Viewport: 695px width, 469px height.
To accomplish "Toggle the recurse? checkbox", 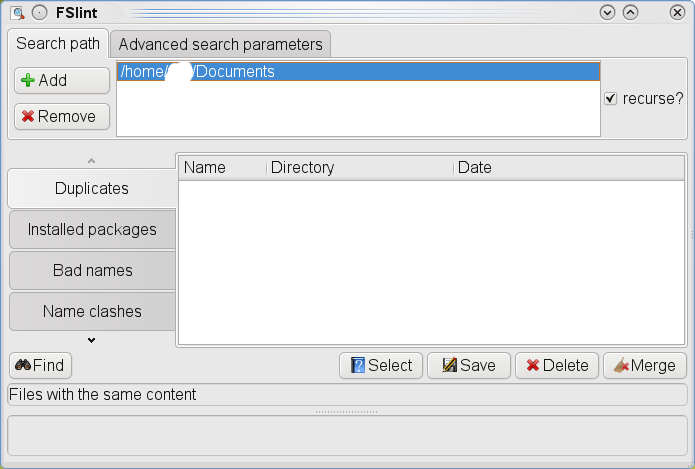I will [x=610, y=98].
